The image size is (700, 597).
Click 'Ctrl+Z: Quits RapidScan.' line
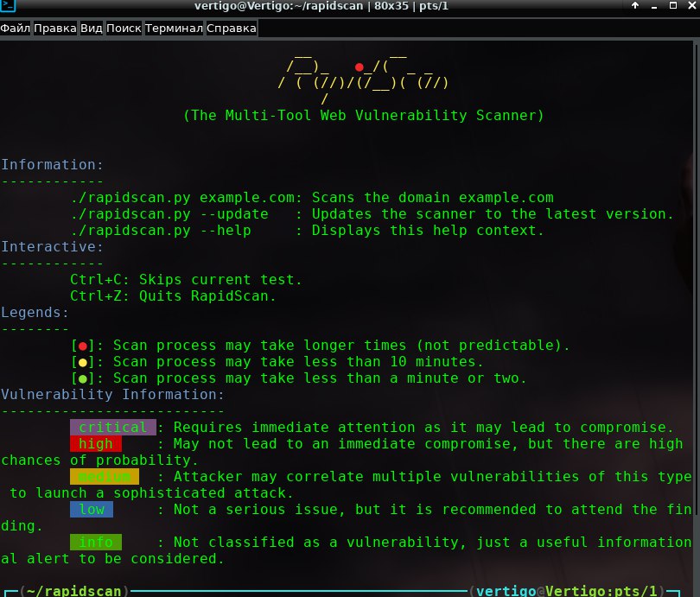pyautogui.click(x=173, y=295)
